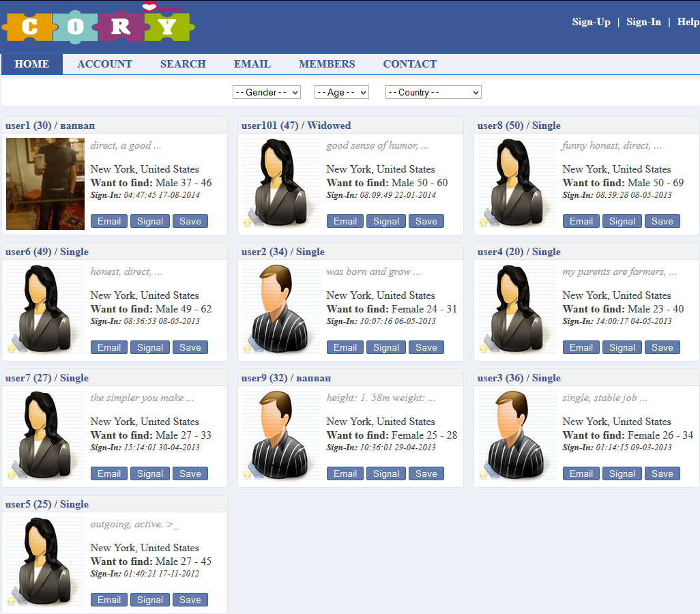Go to the ACCOUNT tab
This screenshot has height=614, width=700.
click(104, 64)
